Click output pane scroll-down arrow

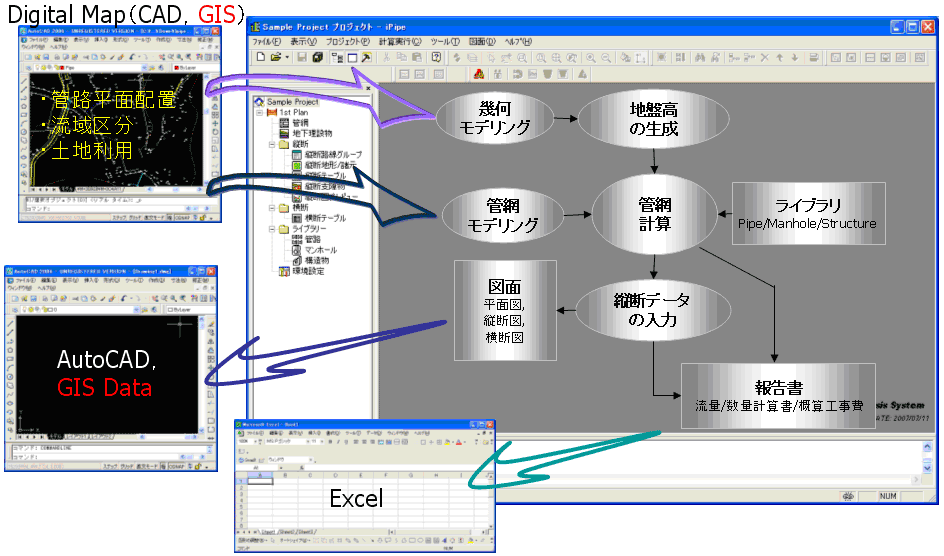(x=927, y=468)
